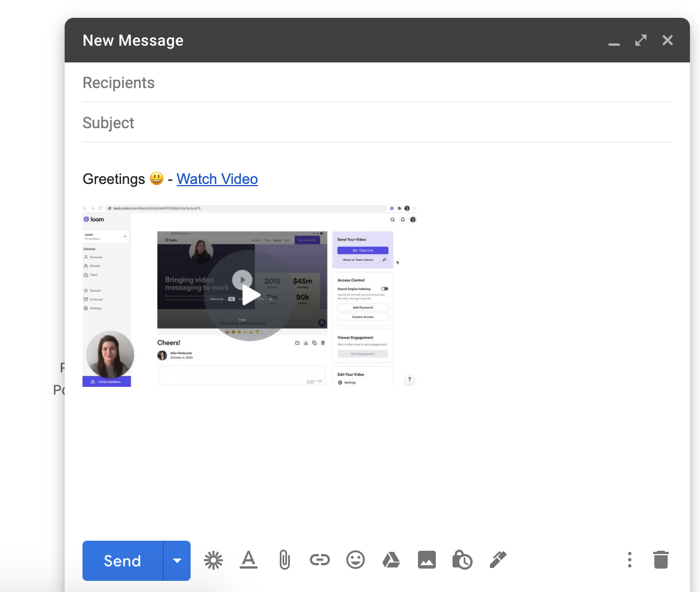The image size is (700, 592).
Task: Discard draft using the trash icon
Action: click(x=660, y=560)
